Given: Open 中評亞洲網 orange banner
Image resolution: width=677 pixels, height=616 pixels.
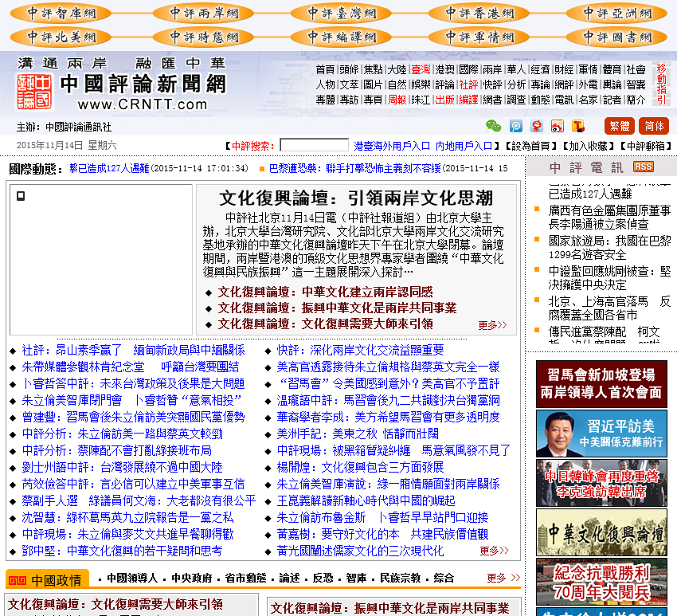Looking at the screenshot, I should (616, 14).
